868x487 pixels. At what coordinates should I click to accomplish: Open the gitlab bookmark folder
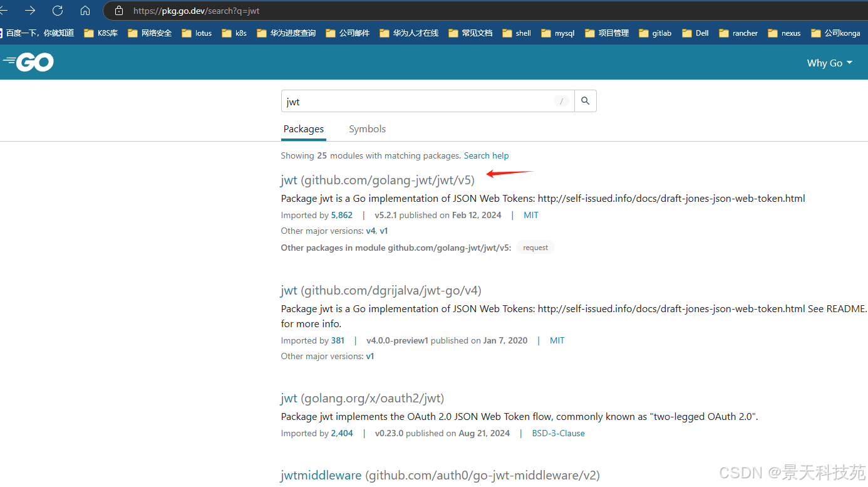[x=655, y=33]
